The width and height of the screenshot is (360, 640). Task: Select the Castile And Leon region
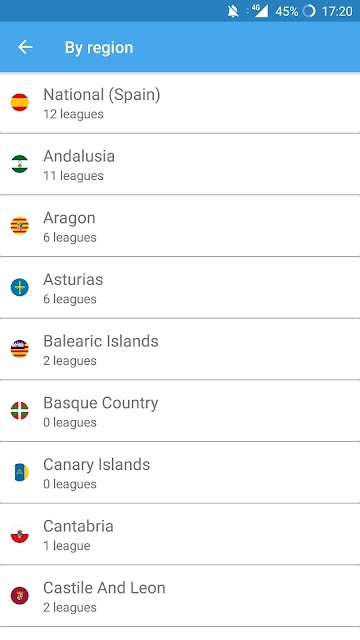180,596
